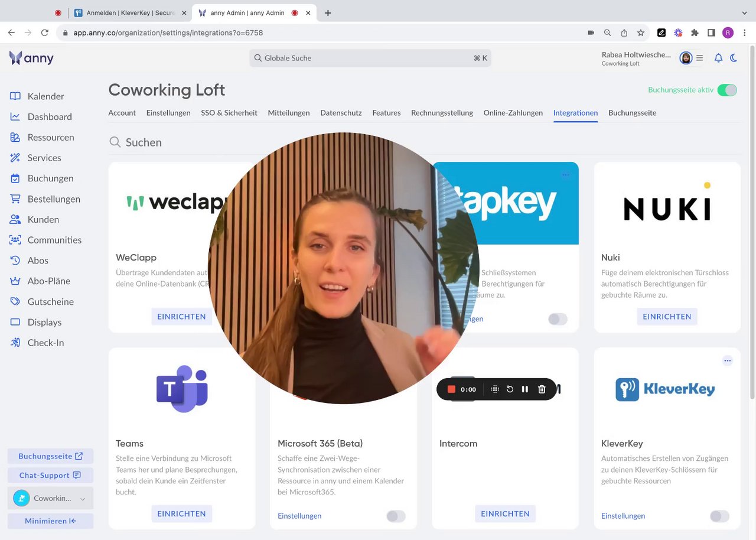
Task: Pause the screen recording
Action: click(x=524, y=389)
